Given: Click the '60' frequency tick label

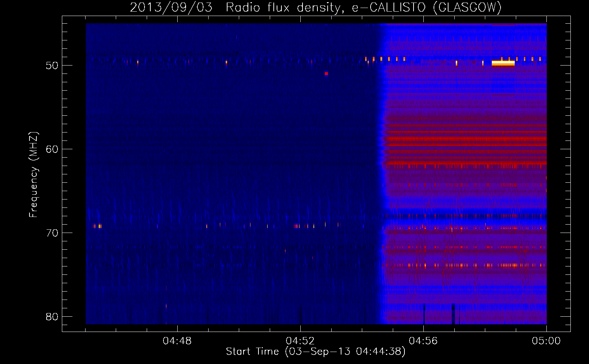Looking at the screenshot, I should (52, 149).
